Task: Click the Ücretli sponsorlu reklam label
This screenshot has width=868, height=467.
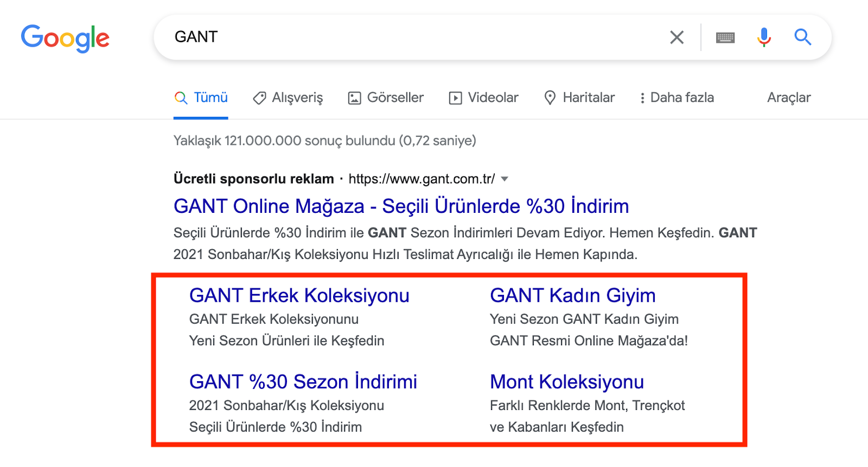Action: [254, 179]
